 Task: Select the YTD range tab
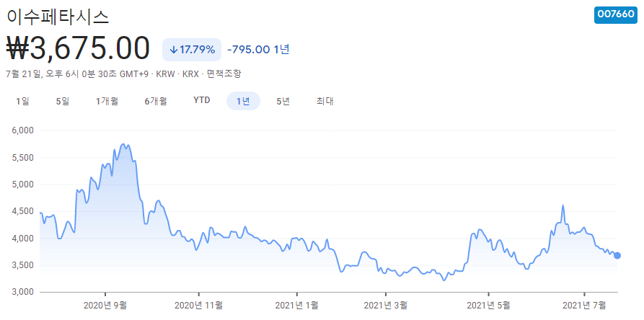click(x=202, y=100)
